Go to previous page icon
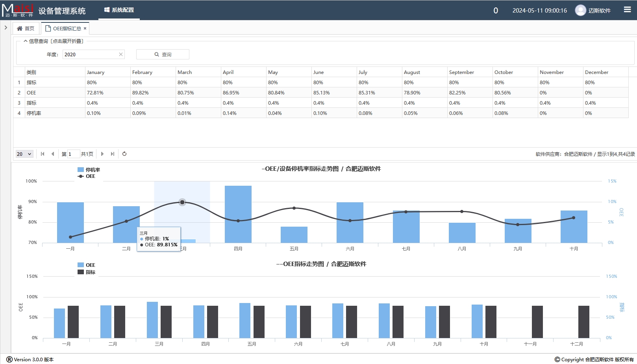 tap(53, 154)
